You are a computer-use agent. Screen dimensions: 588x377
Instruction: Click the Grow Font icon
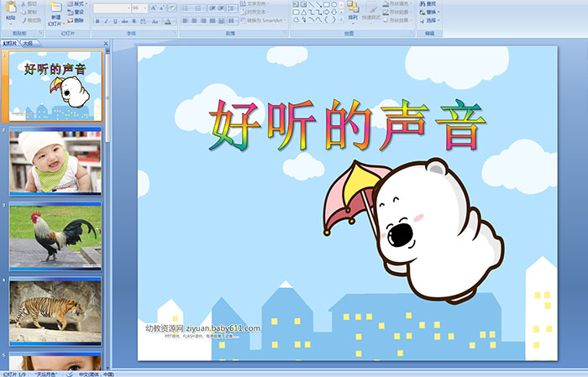tap(154, 8)
